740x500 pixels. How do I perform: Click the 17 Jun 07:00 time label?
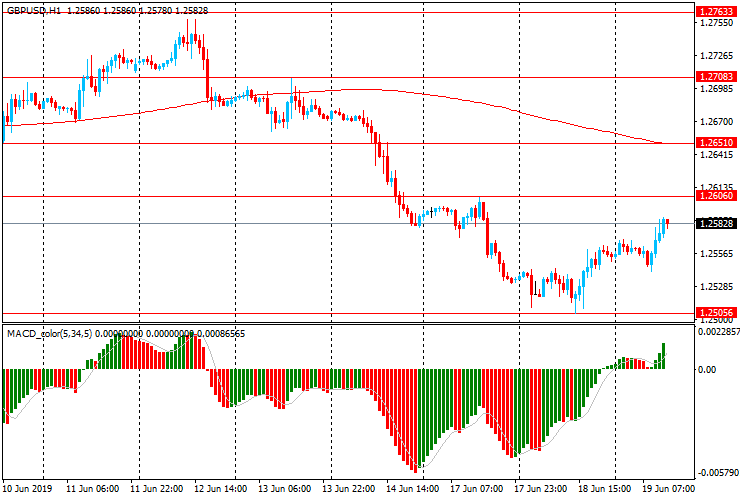(x=477, y=488)
